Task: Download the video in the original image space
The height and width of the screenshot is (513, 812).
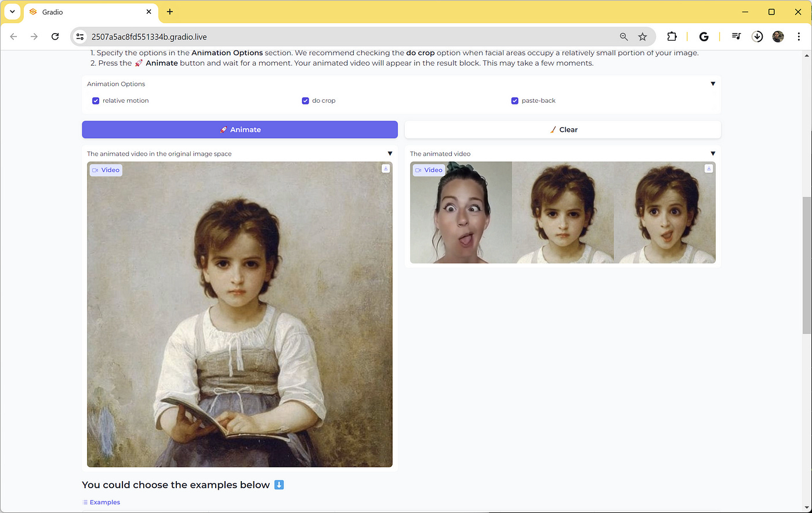Action: (x=386, y=168)
